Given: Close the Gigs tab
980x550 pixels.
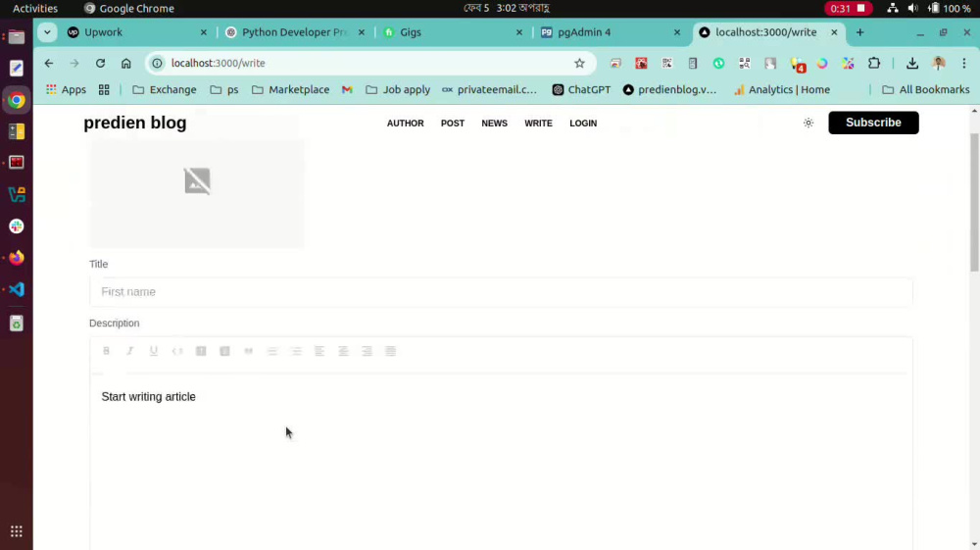Looking at the screenshot, I should click(x=518, y=32).
